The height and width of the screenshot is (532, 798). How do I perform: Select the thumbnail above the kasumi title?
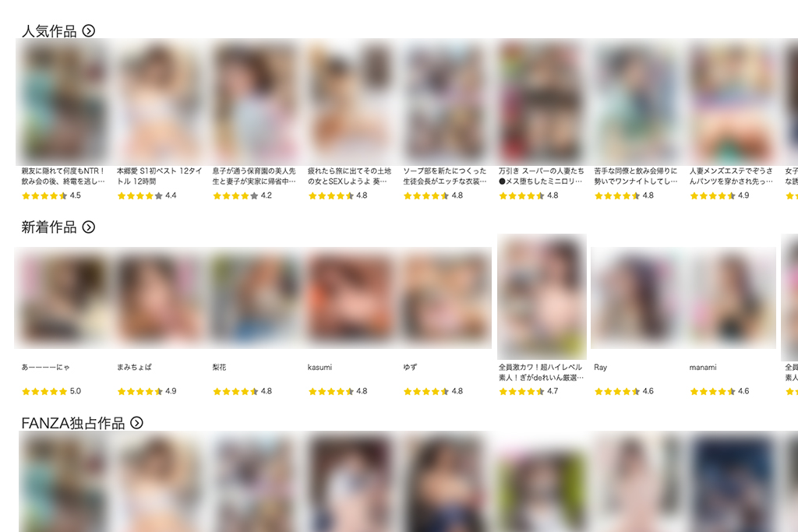tap(350, 298)
